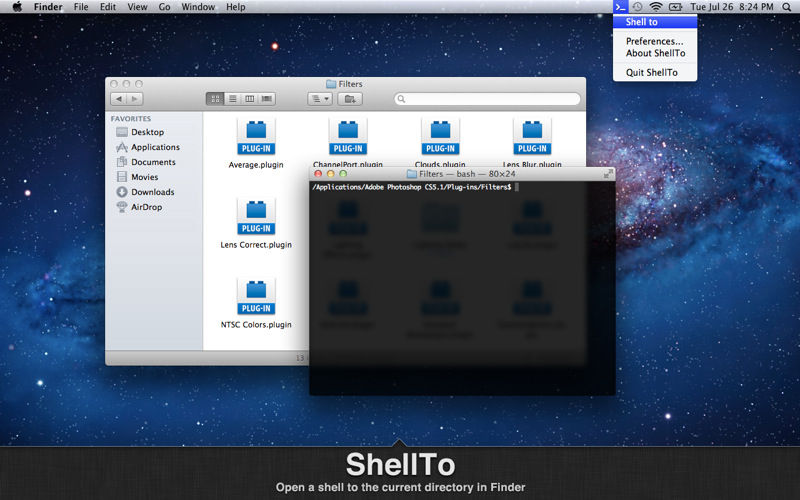Select the Clouds.plugin icon
This screenshot has width=800, height=500.
[x=440, y=136]
